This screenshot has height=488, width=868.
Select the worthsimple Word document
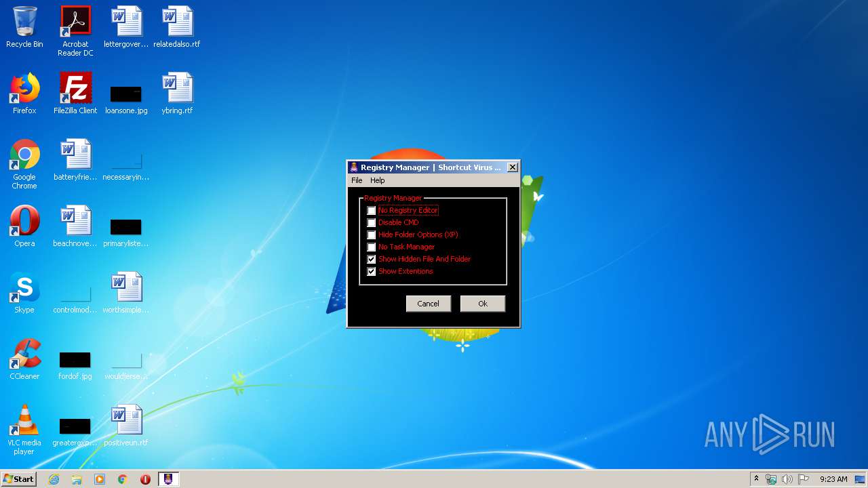126,293
